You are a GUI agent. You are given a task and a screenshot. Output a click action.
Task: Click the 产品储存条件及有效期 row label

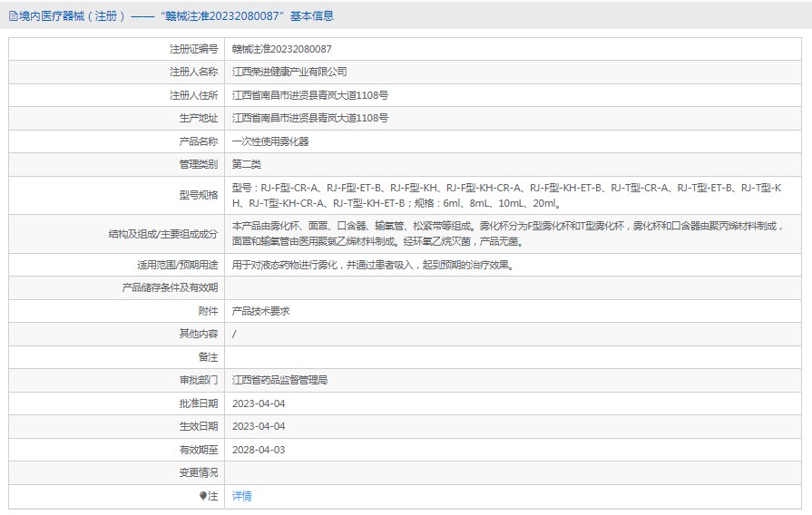pyautogui.click(x=170, y=288)
